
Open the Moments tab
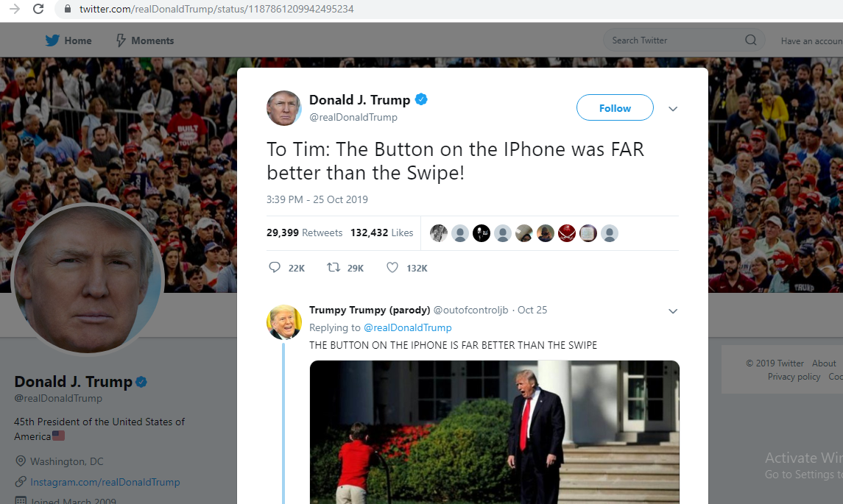pos(145,40)
